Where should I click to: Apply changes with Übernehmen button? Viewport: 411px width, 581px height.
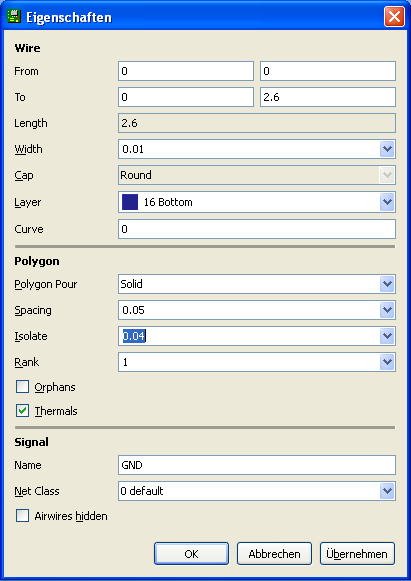pyautogui.click(x=357, y=554)
